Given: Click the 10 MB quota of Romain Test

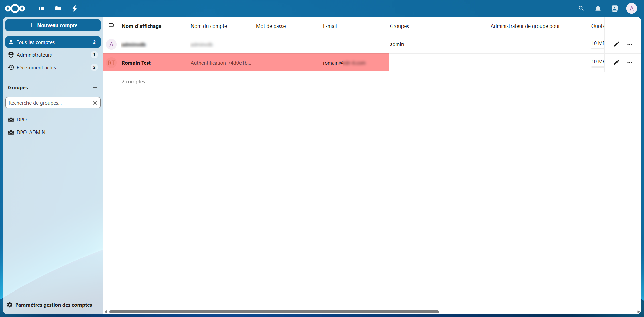Looking at the screenshot, I should (598, 62).
